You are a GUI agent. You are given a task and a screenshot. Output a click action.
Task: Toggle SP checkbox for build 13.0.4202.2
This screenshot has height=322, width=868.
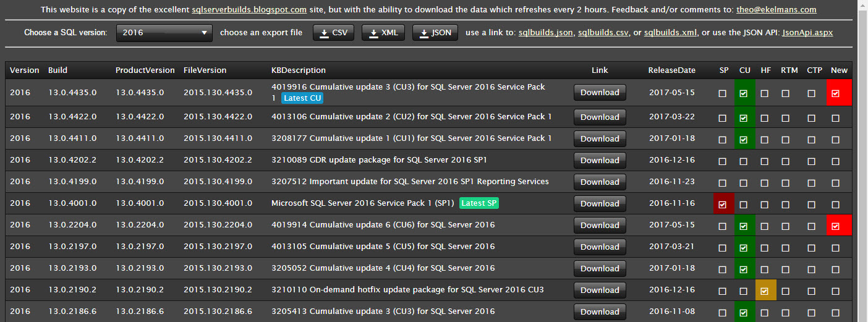[x=722, y=162]
